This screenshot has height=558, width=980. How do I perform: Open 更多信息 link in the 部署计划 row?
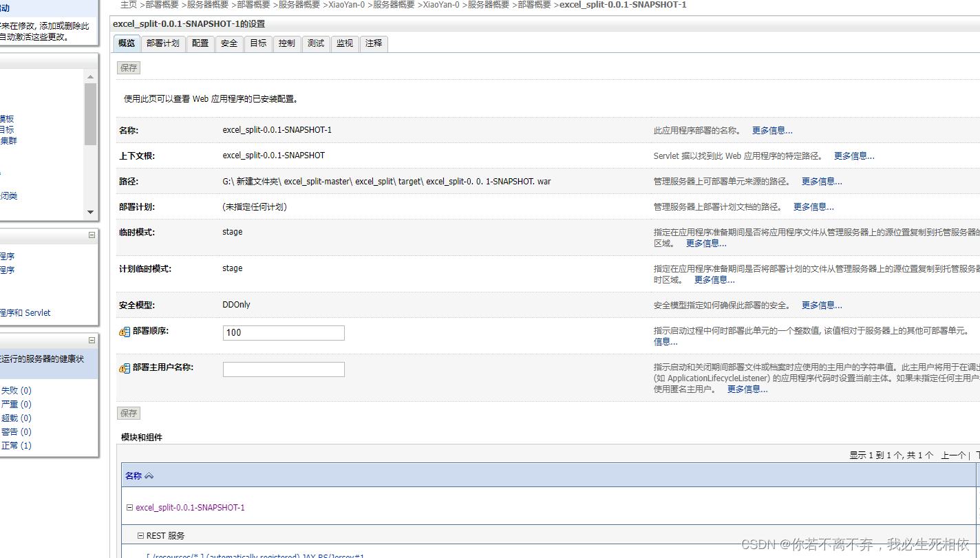(813, 206)
